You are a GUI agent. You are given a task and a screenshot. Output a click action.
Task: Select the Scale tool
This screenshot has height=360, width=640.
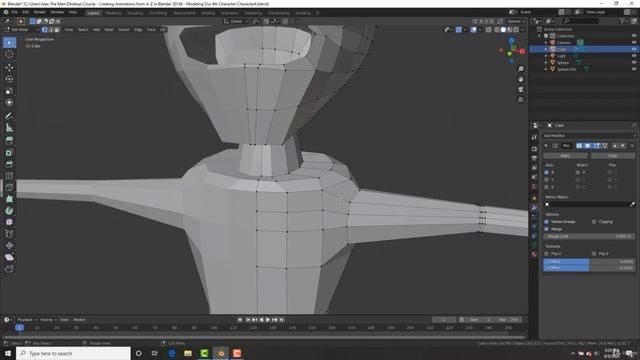pos(9,91)
